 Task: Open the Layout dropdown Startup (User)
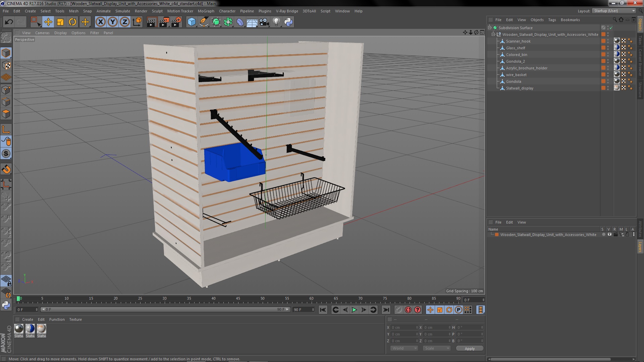tap(614, 11)
